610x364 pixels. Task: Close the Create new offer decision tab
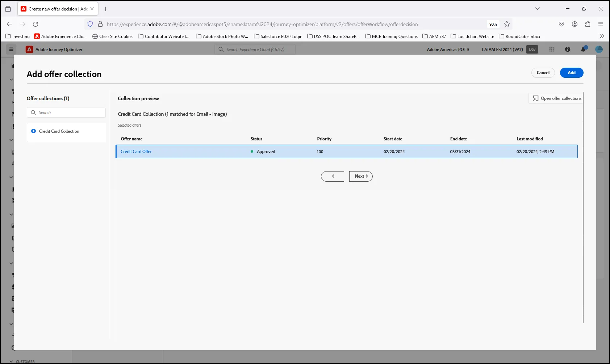click(x=92, y=9)
